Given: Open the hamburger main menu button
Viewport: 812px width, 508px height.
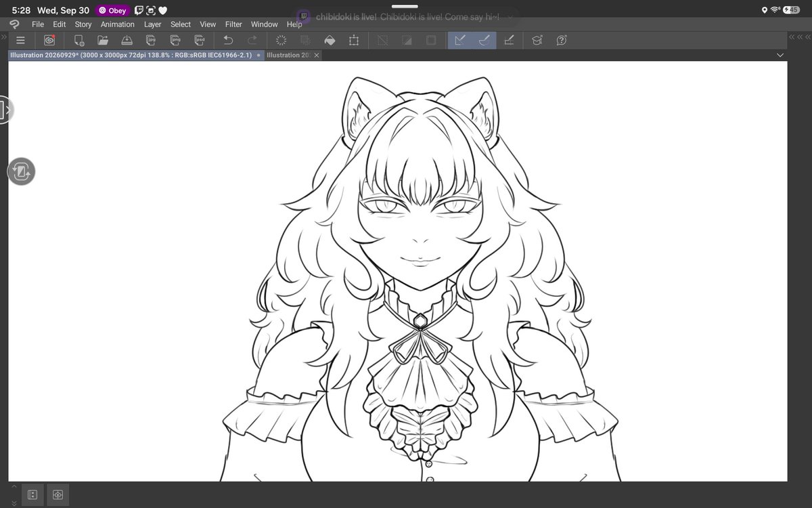Looking at the screenshot, I should coord(20,40).
